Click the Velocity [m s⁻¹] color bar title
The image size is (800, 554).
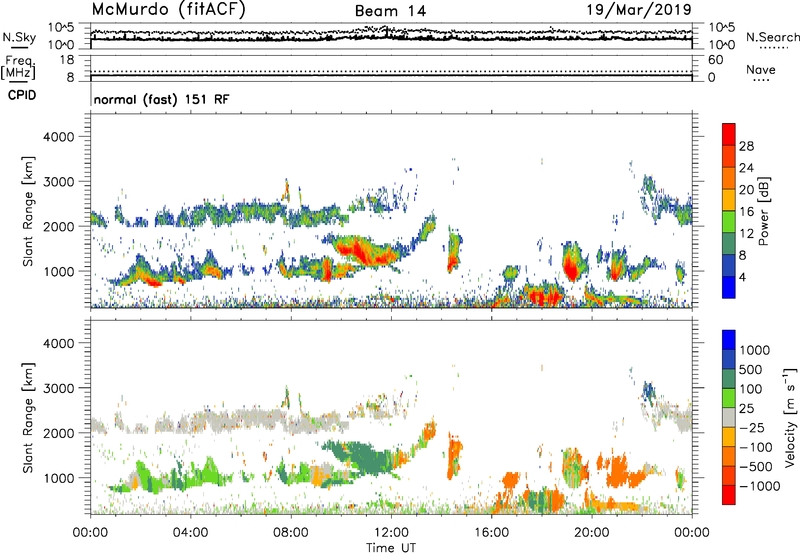tap(790, 417)
